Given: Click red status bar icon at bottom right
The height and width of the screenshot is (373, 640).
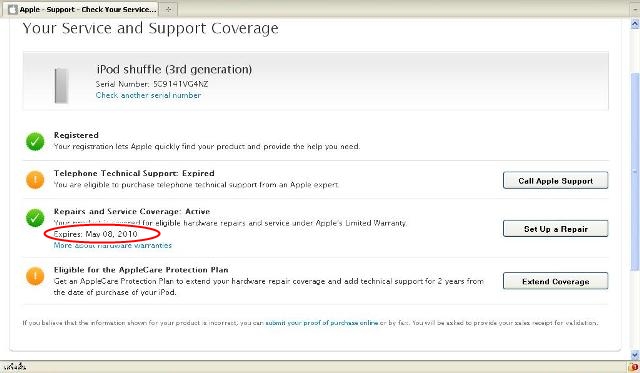Looking at the screenshot, I should (x=634, y=367).
